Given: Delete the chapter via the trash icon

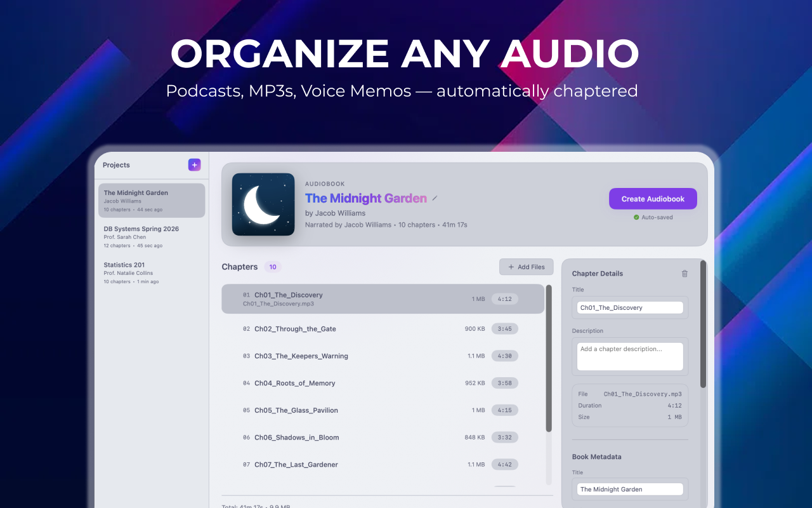Looking at the screenshot, I should pos(684,273).
